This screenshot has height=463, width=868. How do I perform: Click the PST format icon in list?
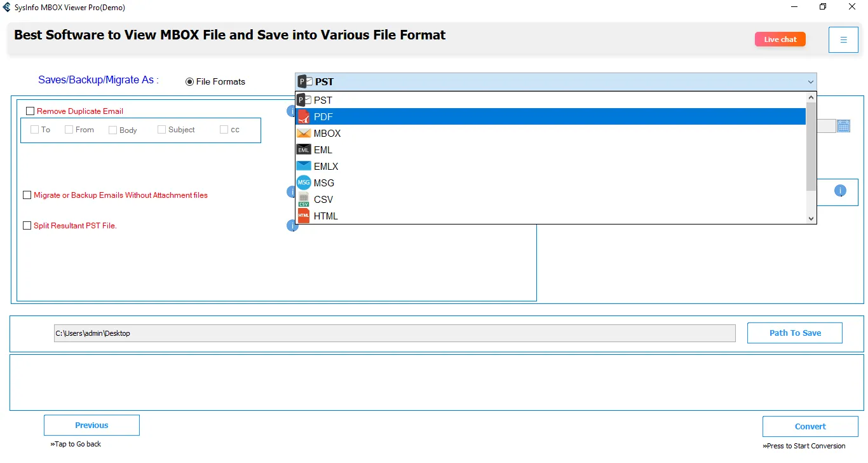pos(304,100)
